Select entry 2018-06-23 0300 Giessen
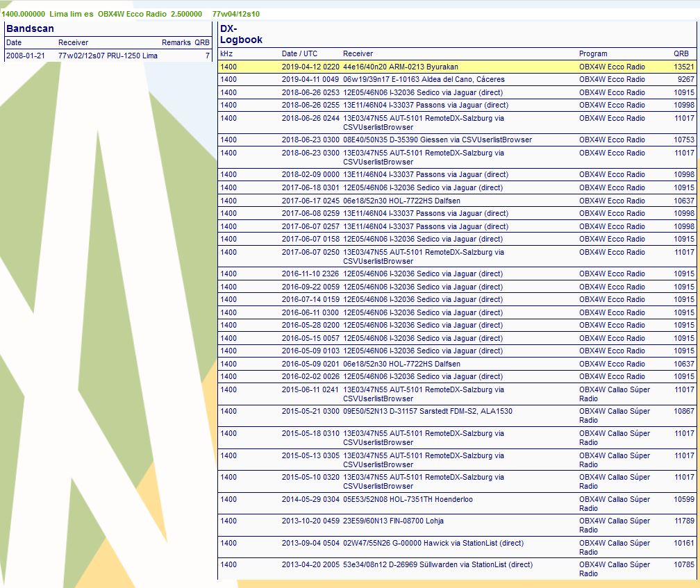700x588 pixels. point(457,140)
